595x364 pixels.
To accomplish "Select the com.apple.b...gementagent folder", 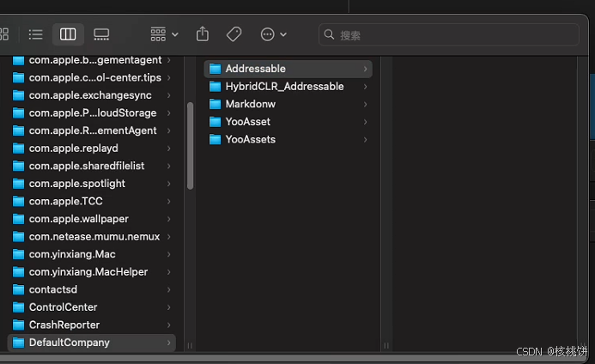I will pos(92,61).
